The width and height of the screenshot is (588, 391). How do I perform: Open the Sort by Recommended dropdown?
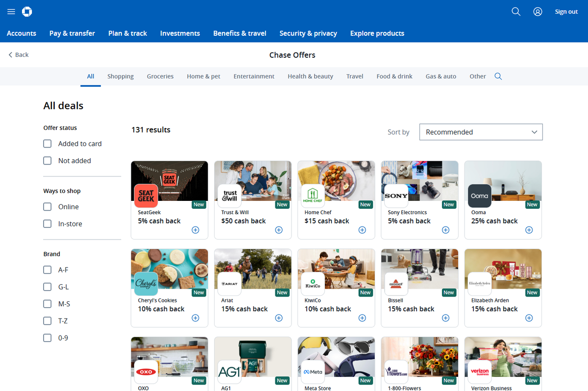[481, 132]
